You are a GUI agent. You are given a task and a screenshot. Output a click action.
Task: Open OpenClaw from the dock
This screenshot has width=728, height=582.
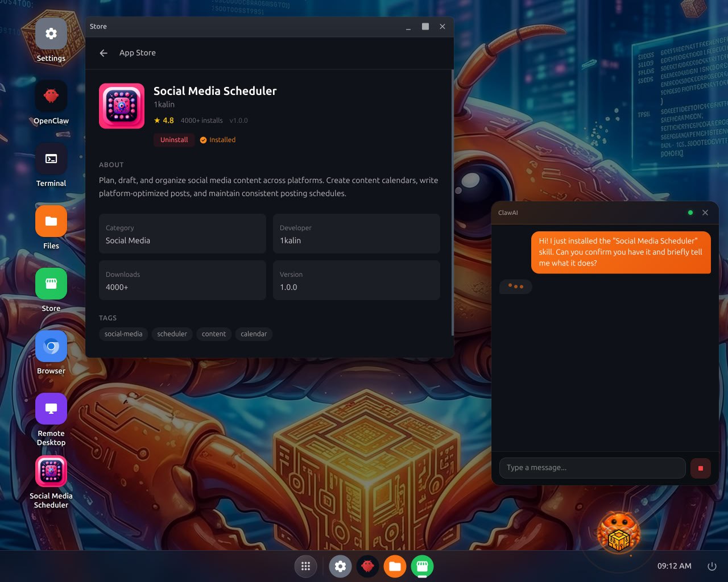(x=51, y=95)
